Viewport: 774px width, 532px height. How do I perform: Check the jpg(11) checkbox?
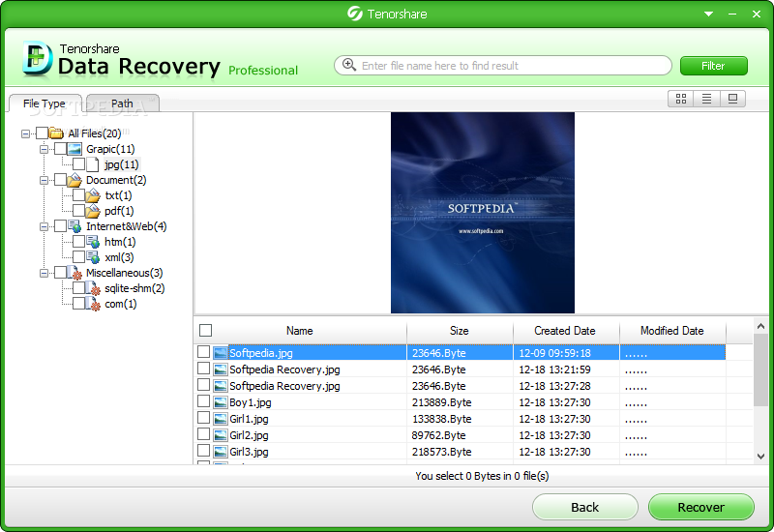pyautogui.click(x=78, y=164)
